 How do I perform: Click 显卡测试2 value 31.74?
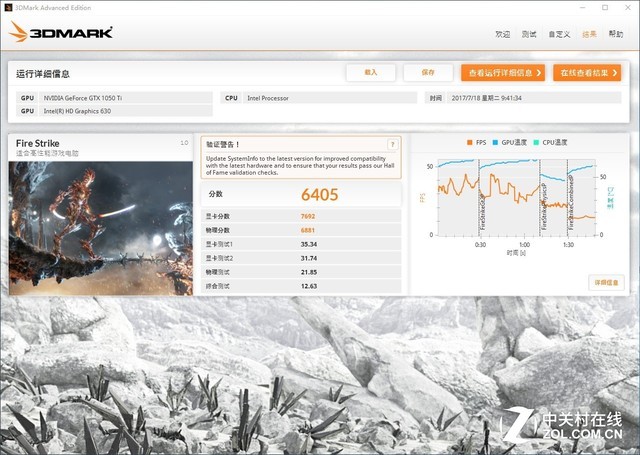pyautogui.click(x=309, y=258)
